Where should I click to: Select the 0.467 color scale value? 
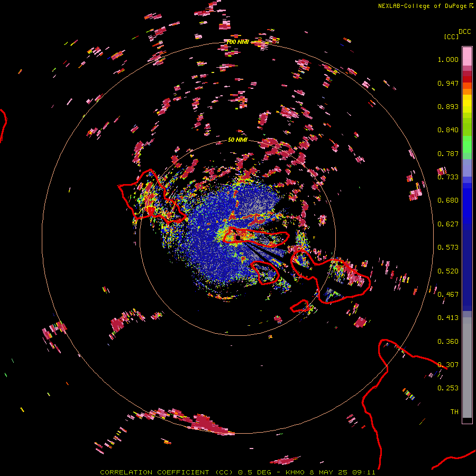pos(448,295)
